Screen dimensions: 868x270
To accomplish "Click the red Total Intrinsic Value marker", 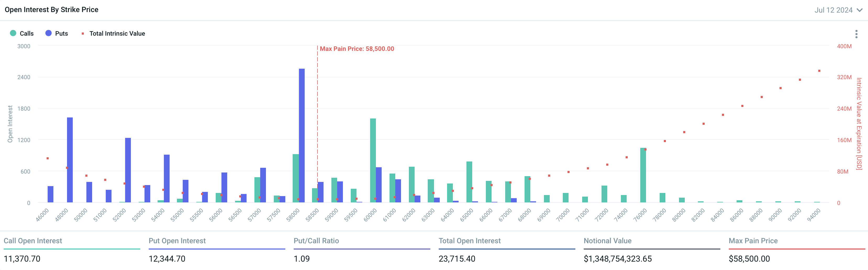I will tap(83, 33).
